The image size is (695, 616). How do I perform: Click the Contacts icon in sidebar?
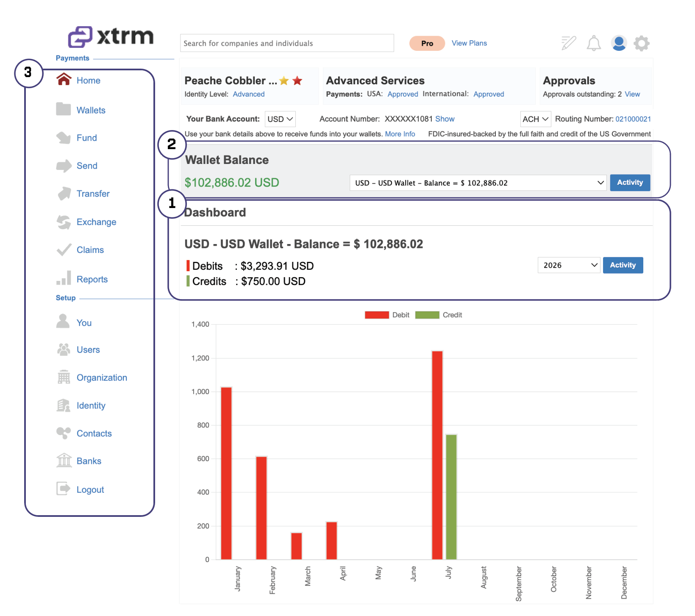pyautogui.click(x=64, y=433)
